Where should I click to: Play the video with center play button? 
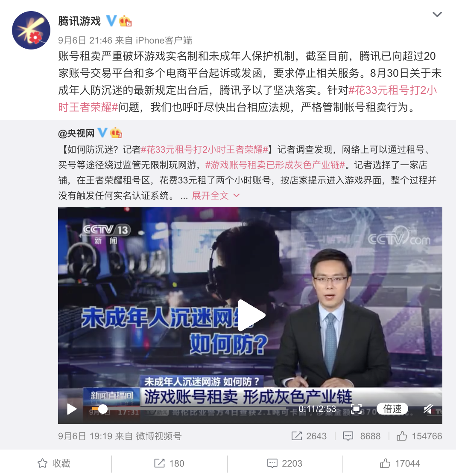[x=251, y=315]
